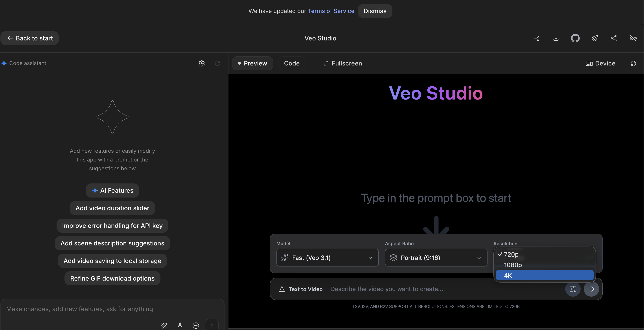Click the plus attach icon in chat box
This screenshot has height=330, width=644.
[x=196, y=325]
